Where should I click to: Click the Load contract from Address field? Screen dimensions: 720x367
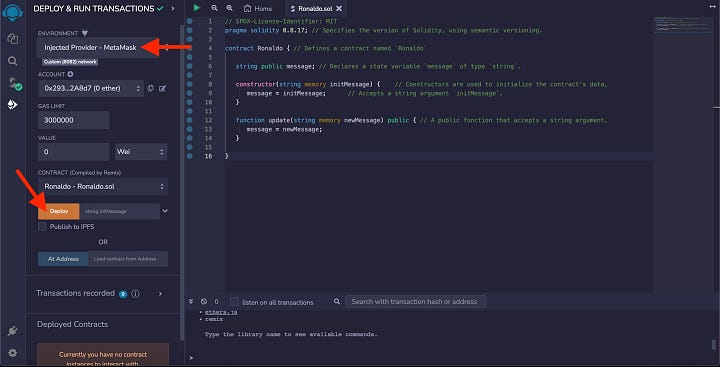pyautogui.click(x=128, y=259)
